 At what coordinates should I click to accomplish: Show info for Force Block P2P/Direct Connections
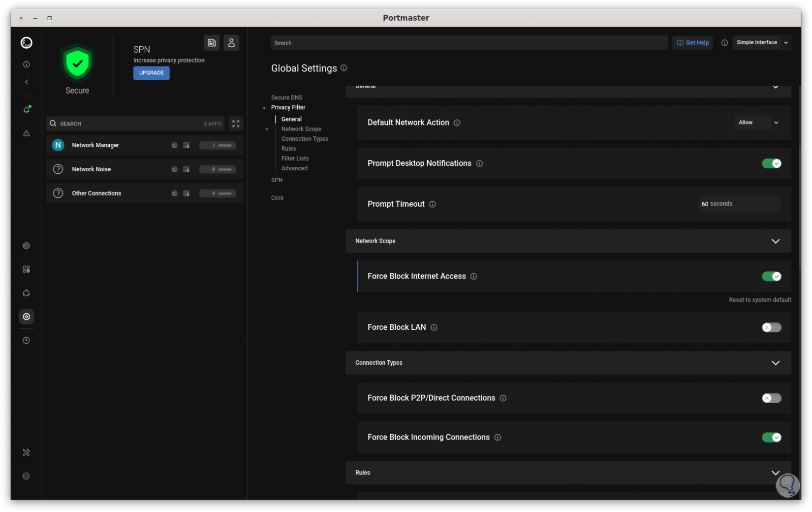(x=503, y=398)
